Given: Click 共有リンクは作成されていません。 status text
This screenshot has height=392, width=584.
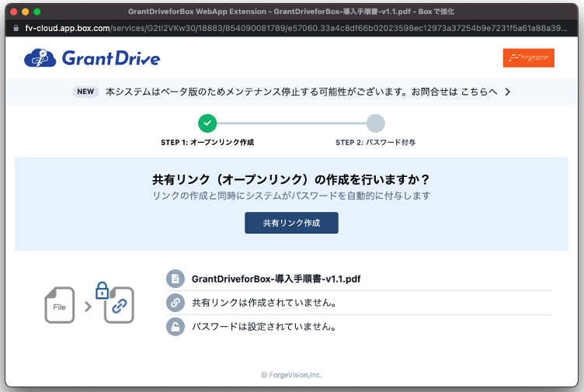Looking at the screenshot, I should coord(265,303).
